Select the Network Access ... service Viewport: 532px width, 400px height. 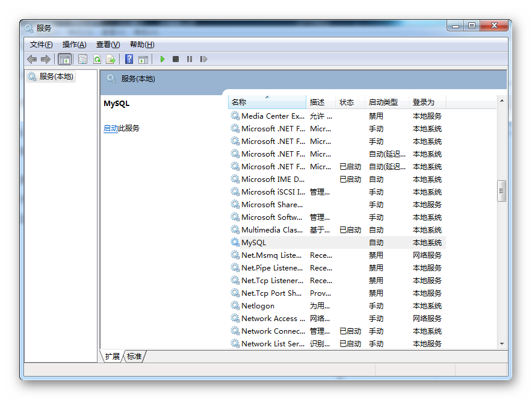tap(337, 318)
